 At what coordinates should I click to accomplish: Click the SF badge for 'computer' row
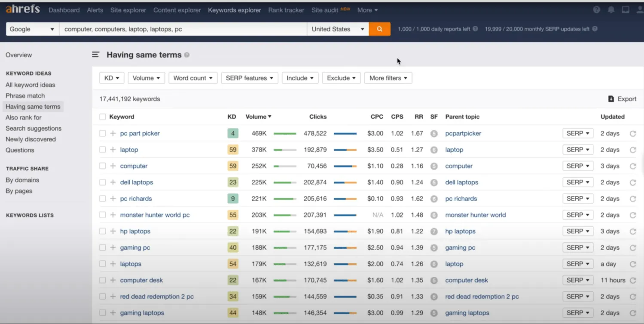[x=434, y=166]
